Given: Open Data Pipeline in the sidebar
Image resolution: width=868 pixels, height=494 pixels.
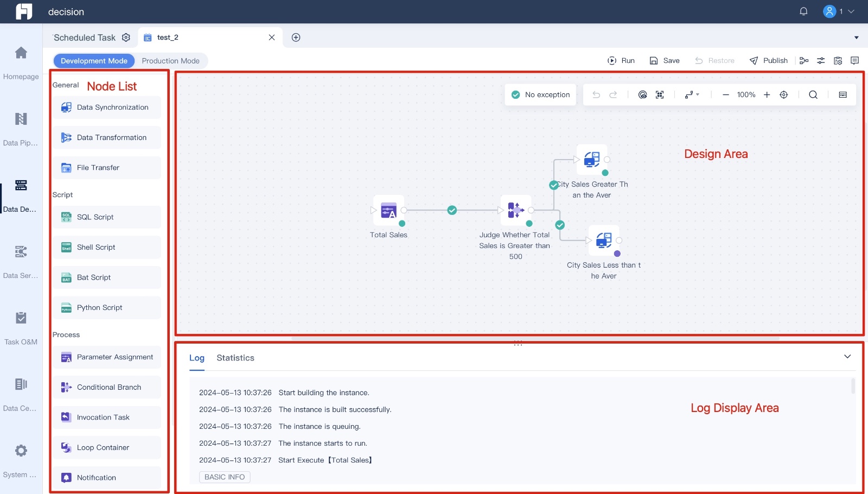Looking at the screenshot, I should (x=21, y=119).
